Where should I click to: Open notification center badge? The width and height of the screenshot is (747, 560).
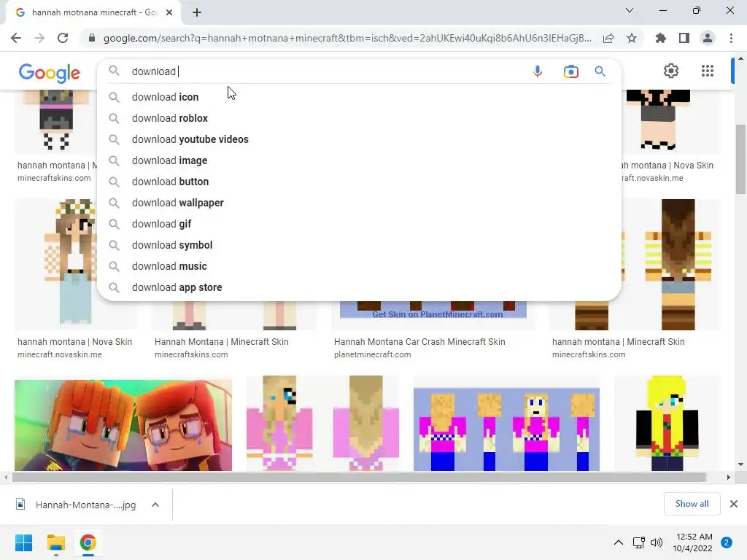pos(727,542)
